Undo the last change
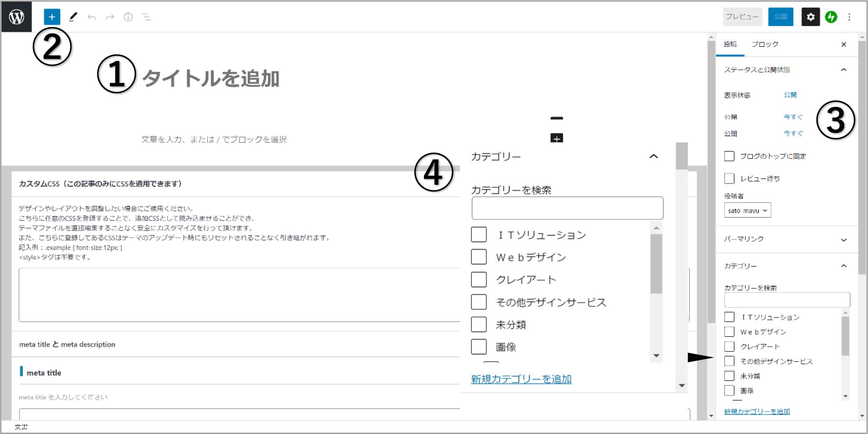Viewport: 868px width, 434px height. click(91, 17)
